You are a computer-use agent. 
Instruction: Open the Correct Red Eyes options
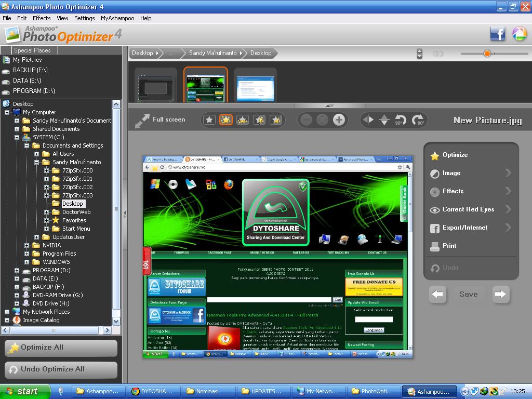(x=470, y=210)
